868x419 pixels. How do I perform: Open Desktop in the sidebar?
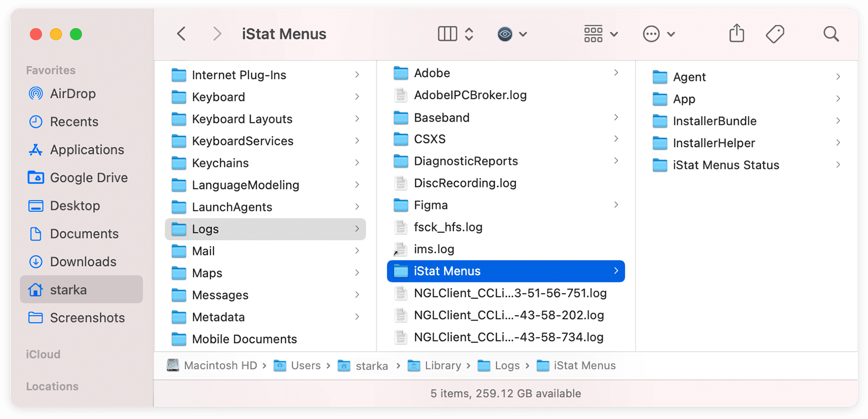pos(81,206)
